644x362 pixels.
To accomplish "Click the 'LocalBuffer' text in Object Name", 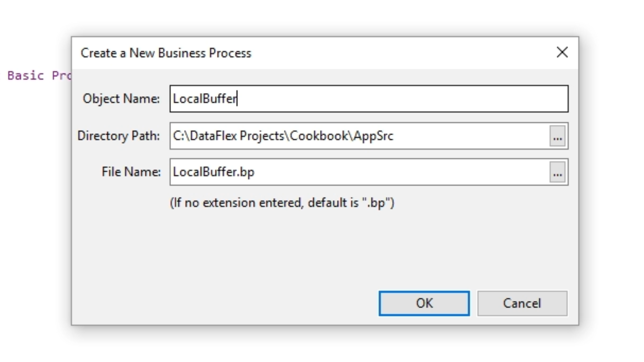I will click(204, 99).
